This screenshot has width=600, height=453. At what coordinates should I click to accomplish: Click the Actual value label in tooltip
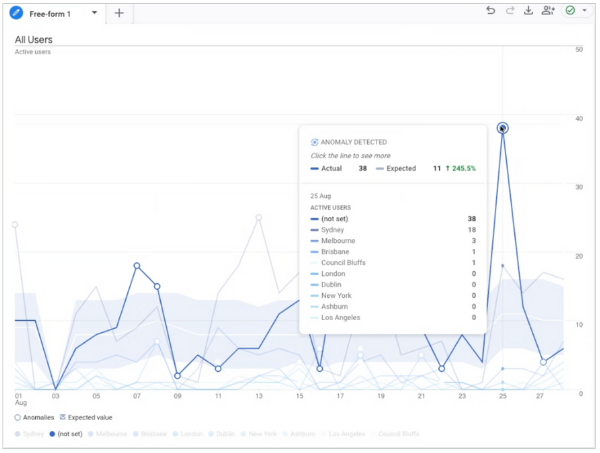pos(331,168)
